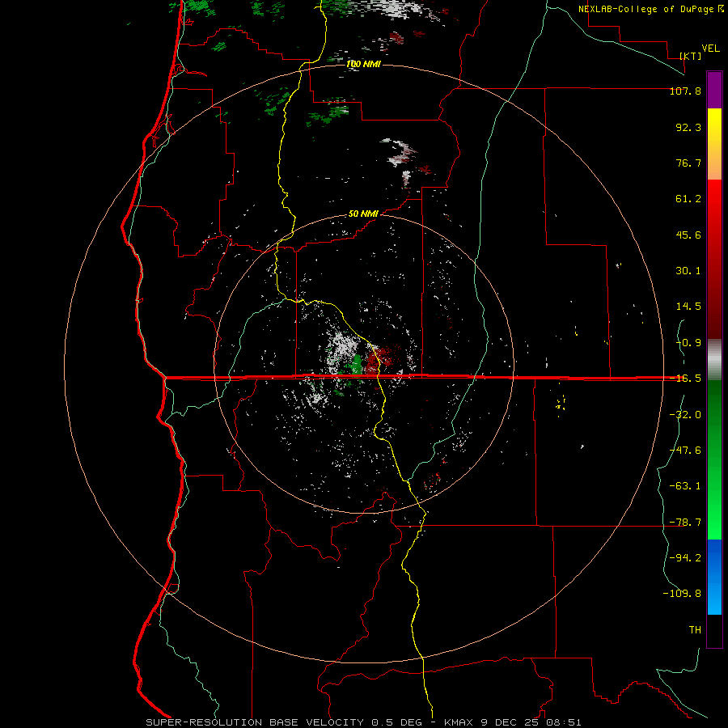The height and width of the screenshot is (728, 728).
Task: Click the green inbound velocity patch near radar
Action: pyautogui.click(x=357, y=364)
